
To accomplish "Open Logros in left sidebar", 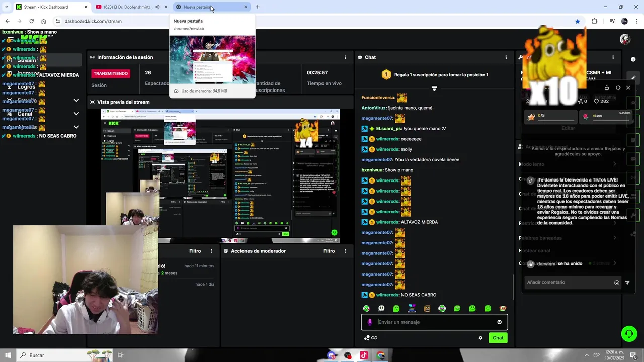I will click(x=27, y=87).
